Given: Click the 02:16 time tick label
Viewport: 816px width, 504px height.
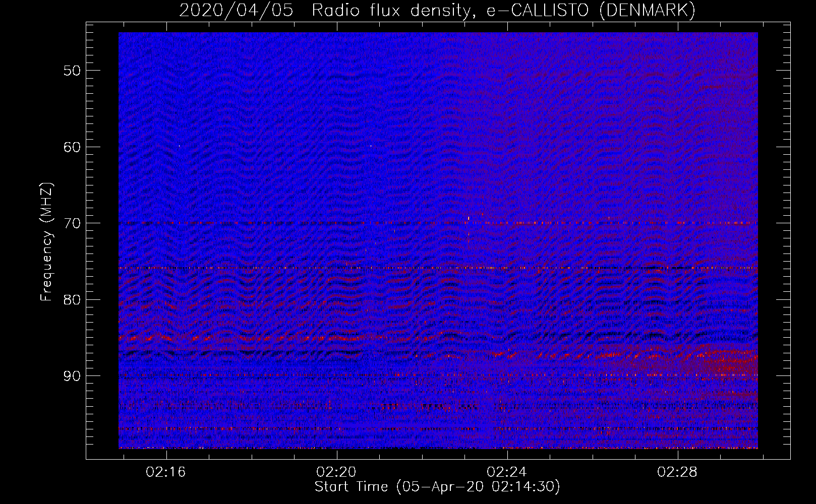Looking at the screenshot, I should [x=166, y=472].
